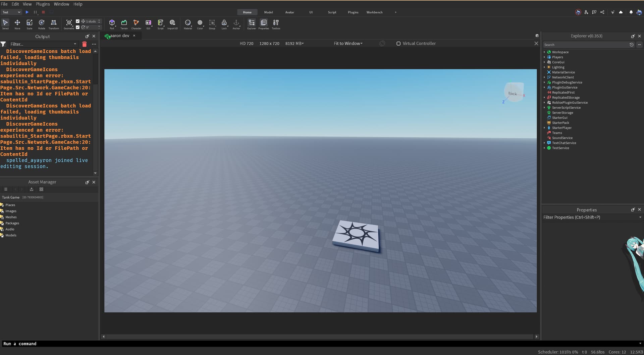Toggle snap to grid studs checkbox
Viewport: 644px width, 355px height.
click(78, 21)
